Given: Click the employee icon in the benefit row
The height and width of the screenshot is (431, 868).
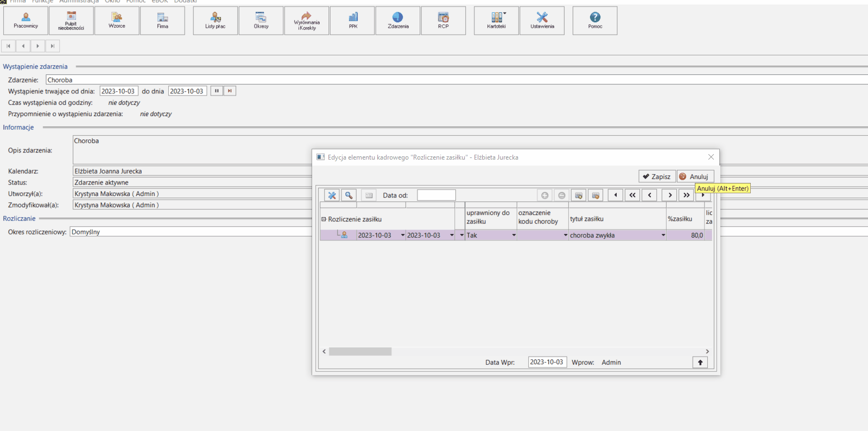Looking at the screenshot, I should [344, 234].
